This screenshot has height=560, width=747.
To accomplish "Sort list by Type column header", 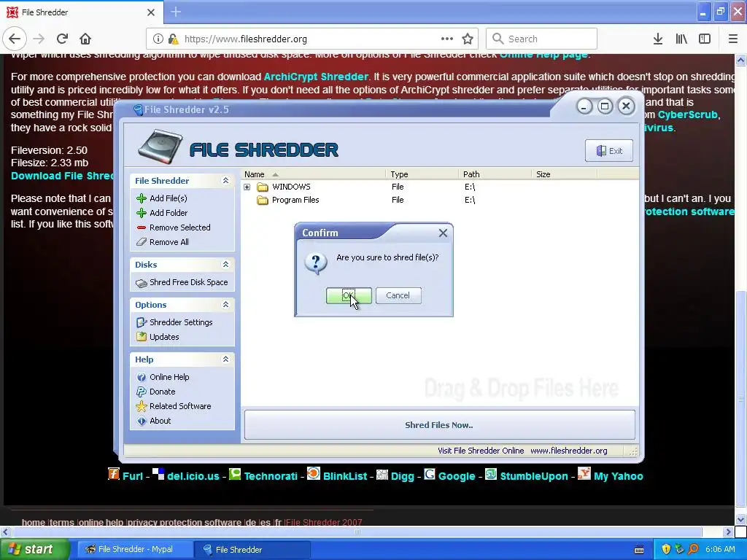I will coord(422,174).
